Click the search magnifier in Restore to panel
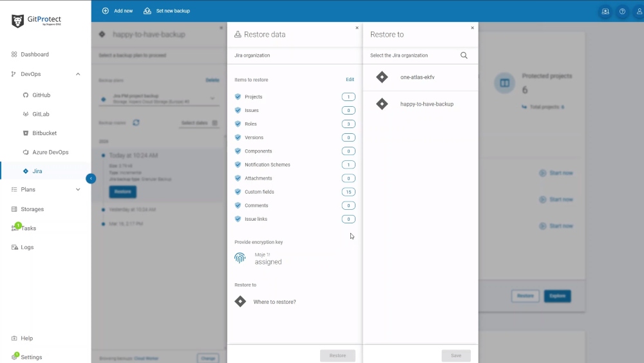 click(x=464, y=55)
